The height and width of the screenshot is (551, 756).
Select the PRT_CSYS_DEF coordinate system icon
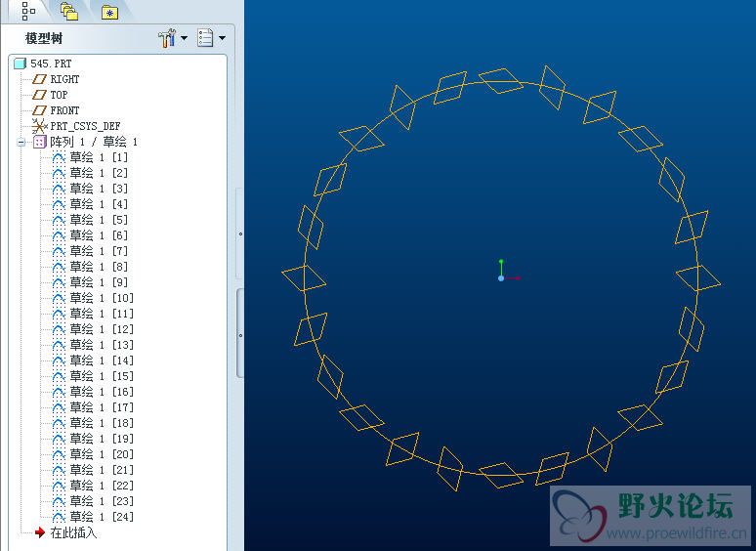pos(39,126)
